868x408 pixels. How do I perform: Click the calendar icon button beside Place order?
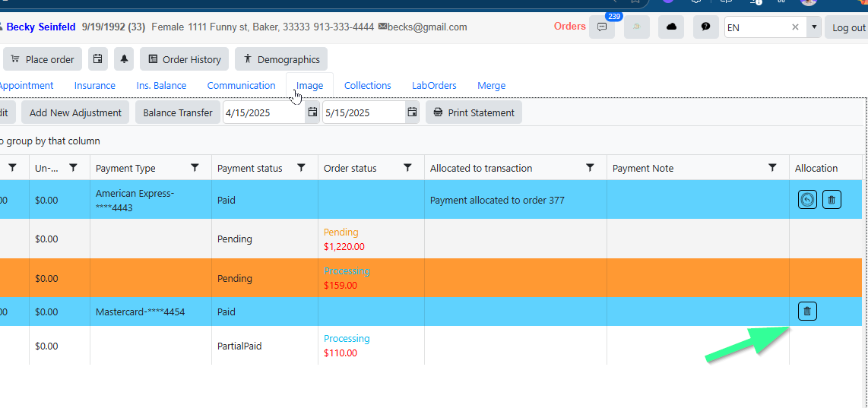click(x=97, y=59)
